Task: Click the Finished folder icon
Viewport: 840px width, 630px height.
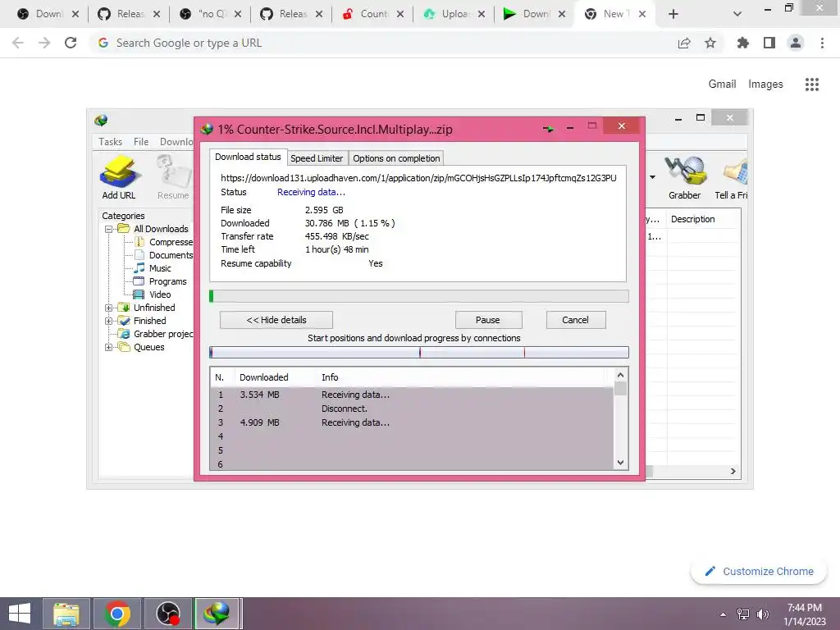Action: coord(124,321)
